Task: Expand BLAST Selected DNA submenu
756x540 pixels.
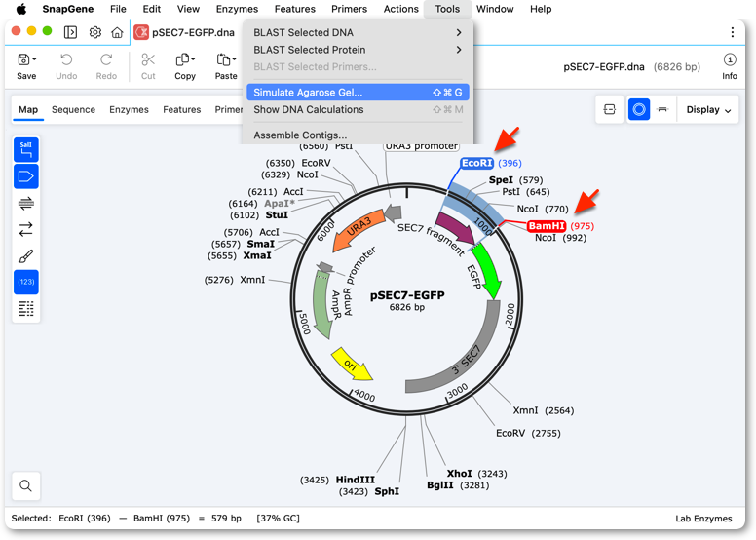Action: [x=358, y=32]
